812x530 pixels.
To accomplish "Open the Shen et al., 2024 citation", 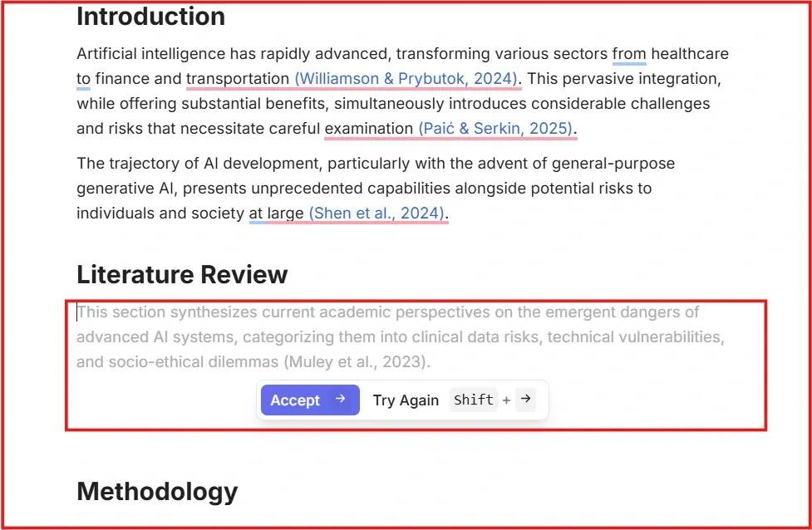I will [376, 213].
